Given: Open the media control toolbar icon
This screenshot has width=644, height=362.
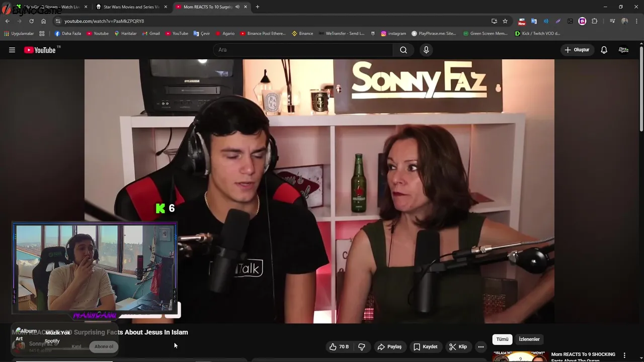Looking at the screenshot, I should pos(612,21).
